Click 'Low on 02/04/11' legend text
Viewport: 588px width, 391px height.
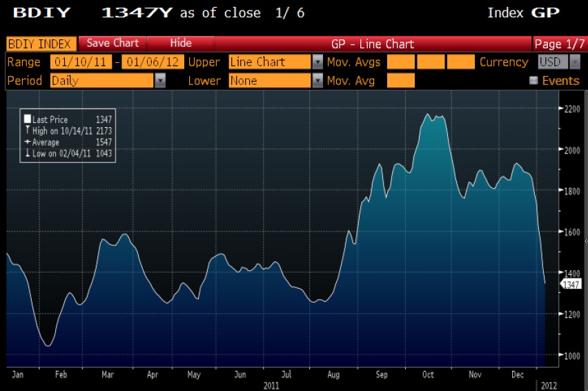tap(61, 153)
